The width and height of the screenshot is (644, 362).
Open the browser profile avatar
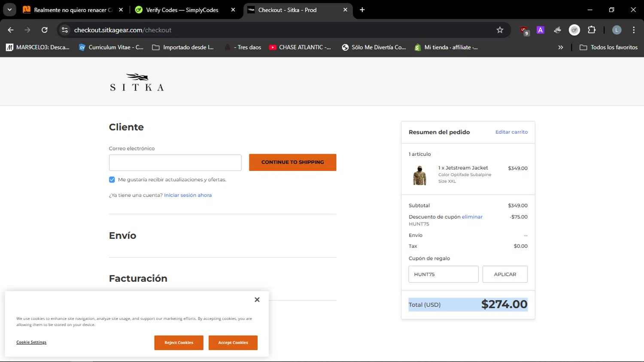click(617, 30)
